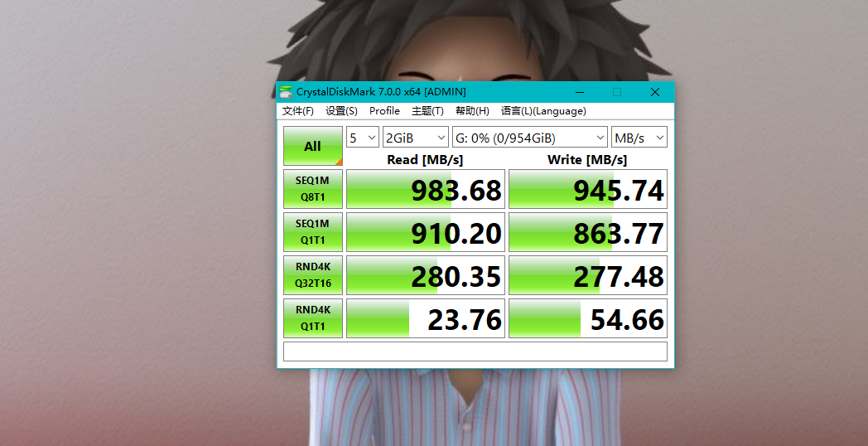The width and height of the screenshot is (868, 446).
Task: Click the Write [MB/s] column header
Action: 587,159
